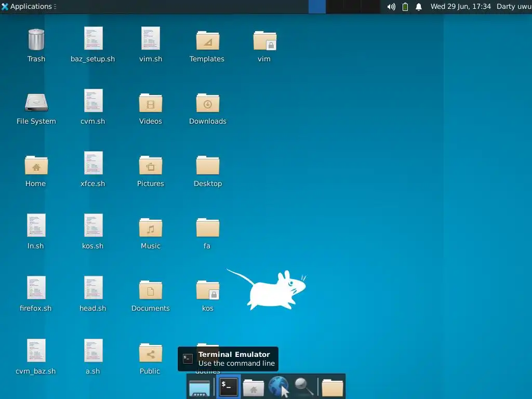Image resolution: width=532 pixels, height=399 pixels.
Task: Open the Darty uwu user menu
Action: 514,6
